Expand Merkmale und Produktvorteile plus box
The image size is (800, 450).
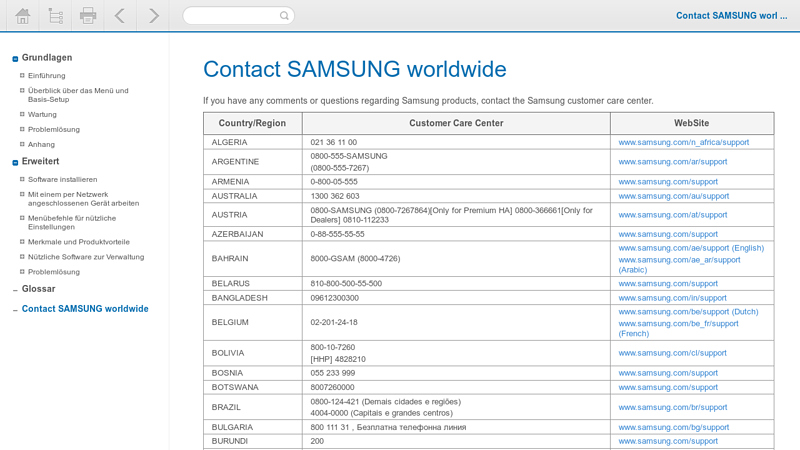point(22,241)
